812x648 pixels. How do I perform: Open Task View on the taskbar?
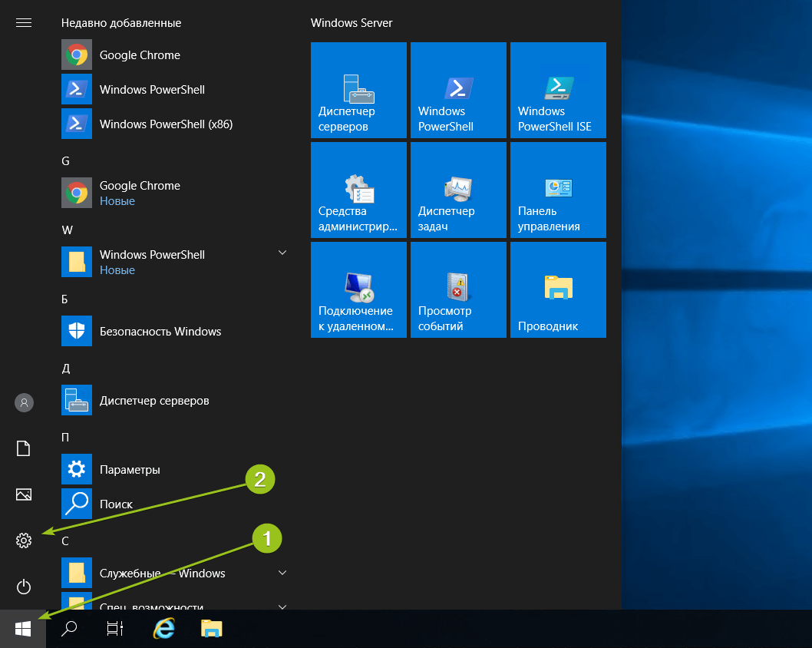tap(115, 629)
